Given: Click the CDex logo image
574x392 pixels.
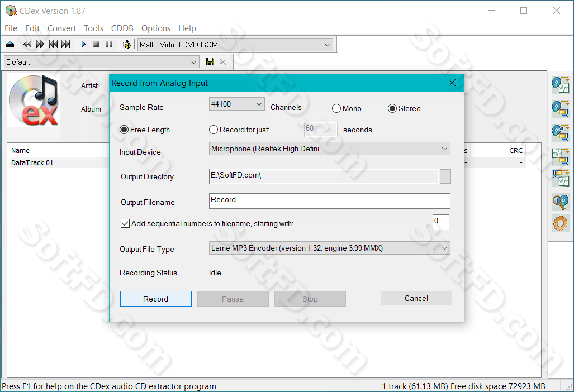Looking at the screenshot, I should [x=34, y=100].
